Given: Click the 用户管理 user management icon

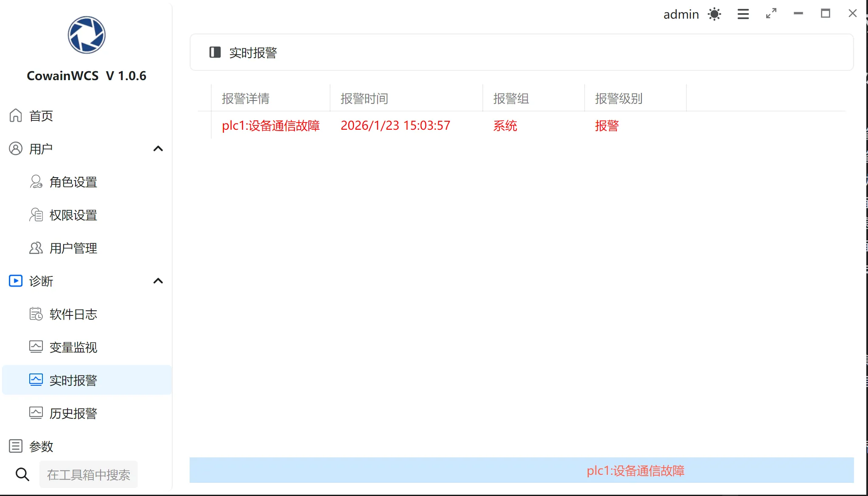Looking at the screenshot, I should pyautogui.click(x=36, y=248).
